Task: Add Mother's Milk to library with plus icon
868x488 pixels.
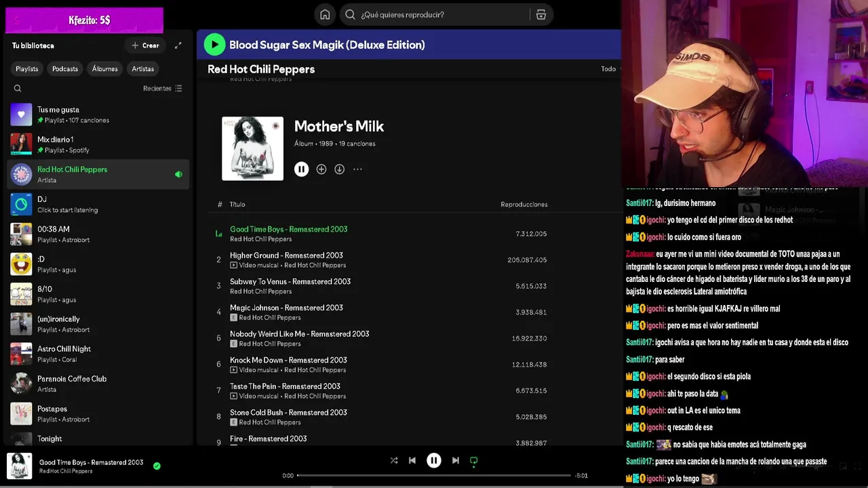Action: pyautogui.click(x=321, y=169)
